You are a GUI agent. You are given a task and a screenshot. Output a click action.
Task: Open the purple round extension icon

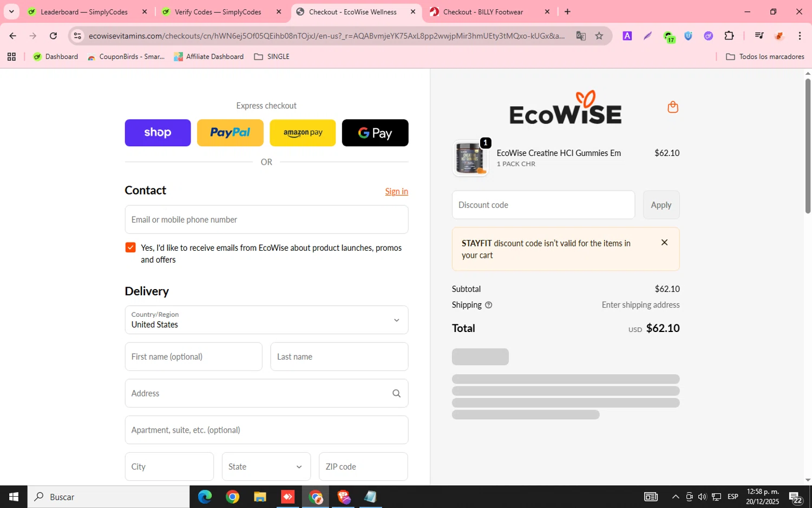(708, 36)
